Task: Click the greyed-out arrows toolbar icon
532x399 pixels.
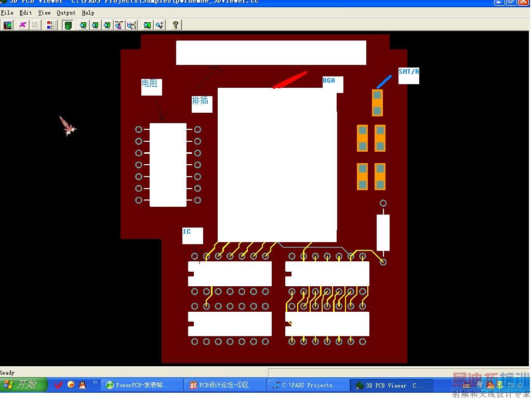Action: coord(35,25)
